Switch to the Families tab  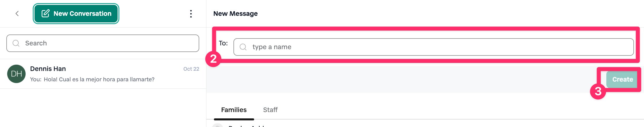click(x=234, y=110)
